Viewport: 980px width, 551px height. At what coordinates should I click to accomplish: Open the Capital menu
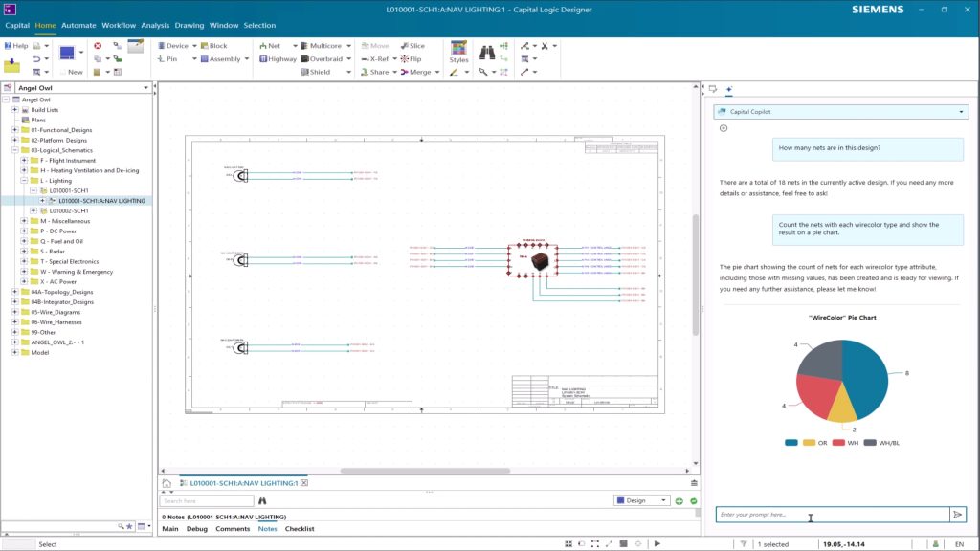(x=17, y=26)
